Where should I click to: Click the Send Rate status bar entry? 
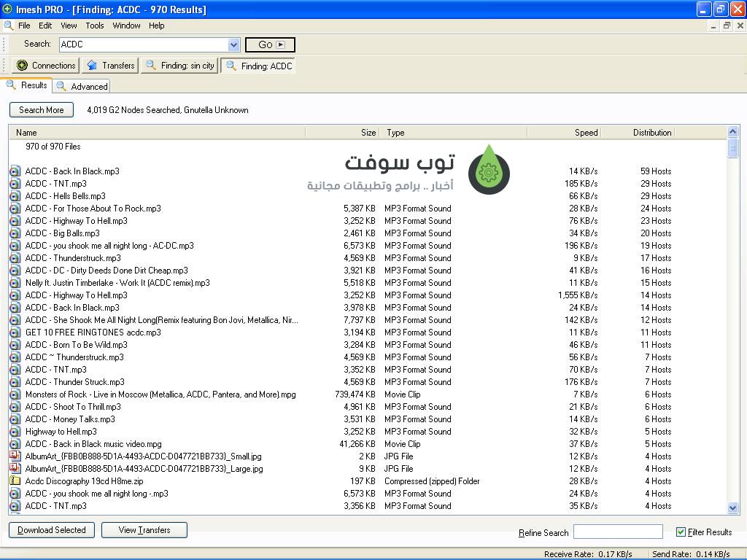click(x=691, y=554)
